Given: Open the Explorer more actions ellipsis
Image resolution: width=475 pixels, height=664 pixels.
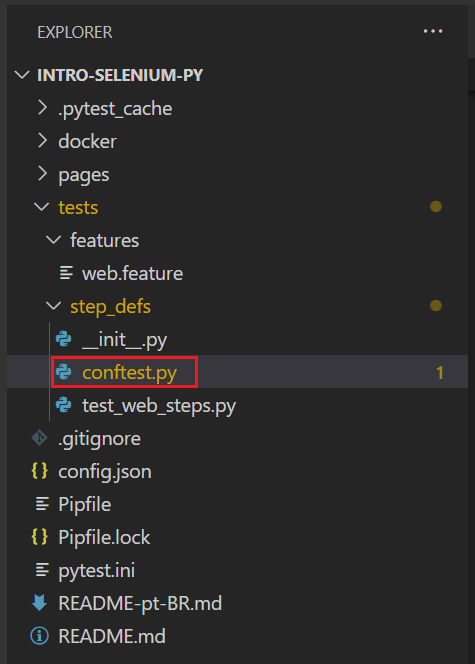Looking at the screenshot, I should tap(433, 31).
